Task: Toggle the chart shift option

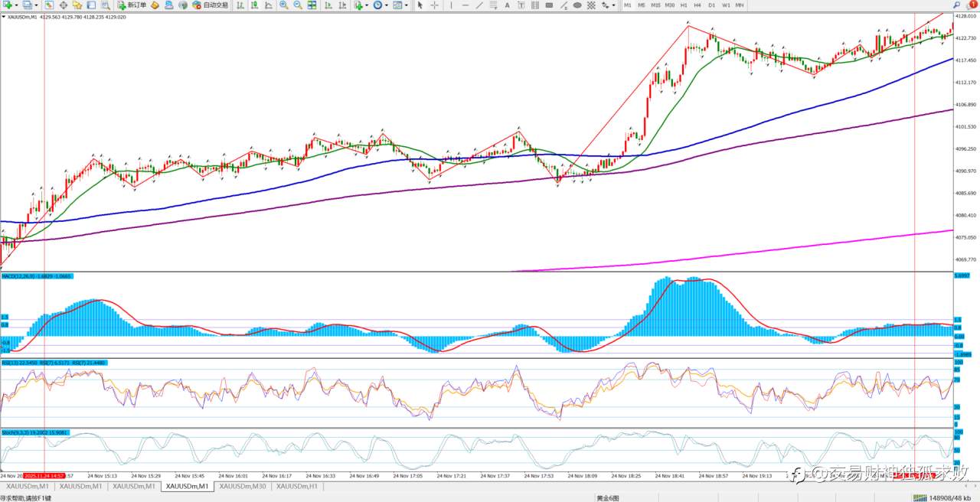Action: [x=341, y=5]
